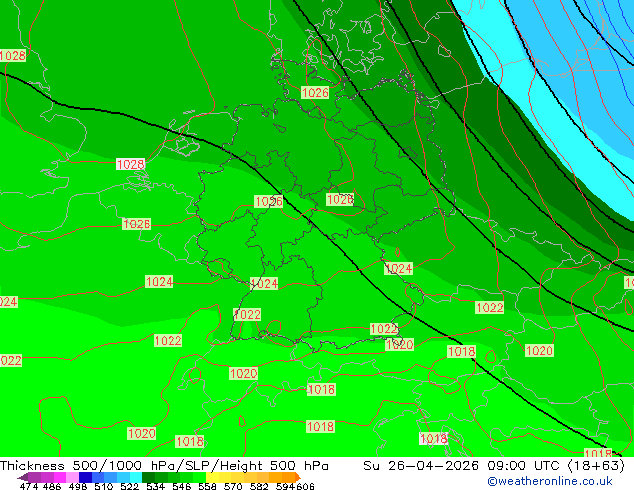Click the legend value '558'
This screenshot has width=634, height=490.
pos(207,486)
